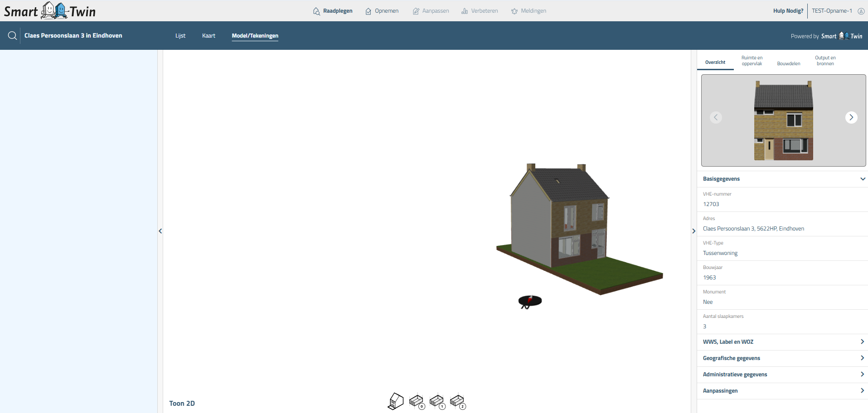Click the Hulp Nodig? link

click(x=788, y=11)
